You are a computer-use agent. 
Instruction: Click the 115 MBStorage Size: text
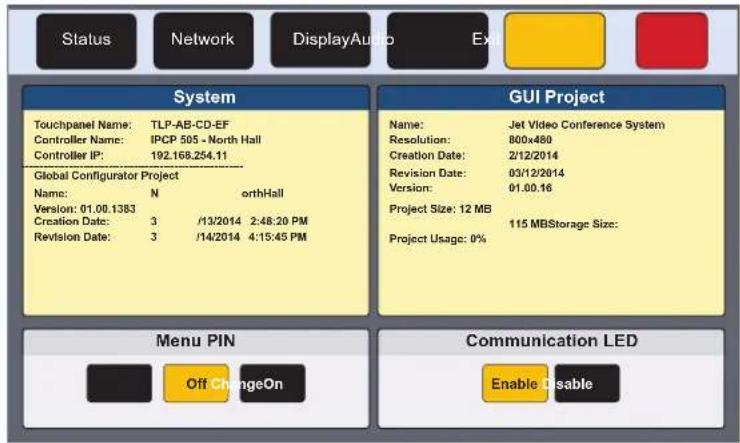click(x=563, y=224)
